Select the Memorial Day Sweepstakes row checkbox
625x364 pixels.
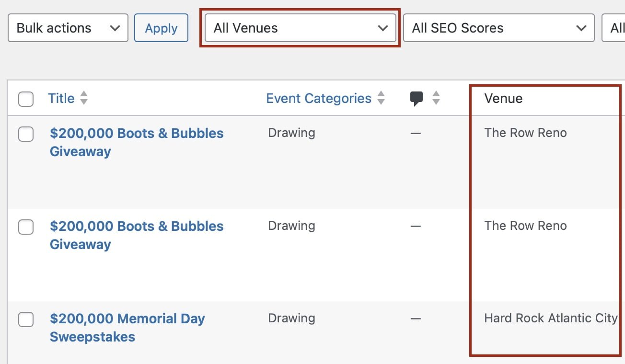[x=26, y=319]
